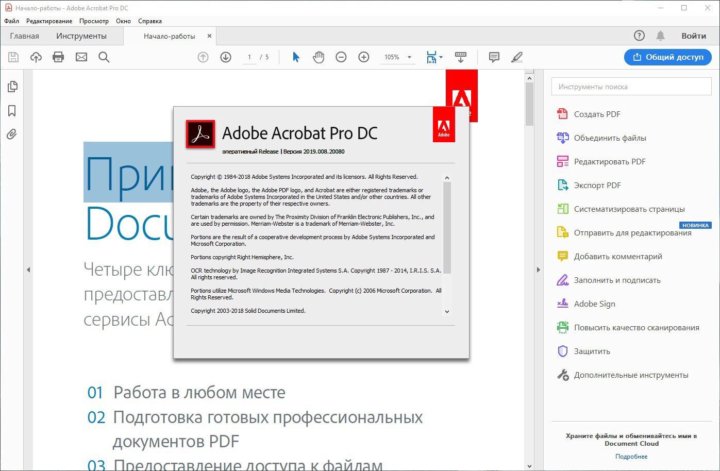Image resolution: width=720 pixels, height=471 pixels.
Task: Open the page thumbnails panel
Action: (x=12, y=86)
